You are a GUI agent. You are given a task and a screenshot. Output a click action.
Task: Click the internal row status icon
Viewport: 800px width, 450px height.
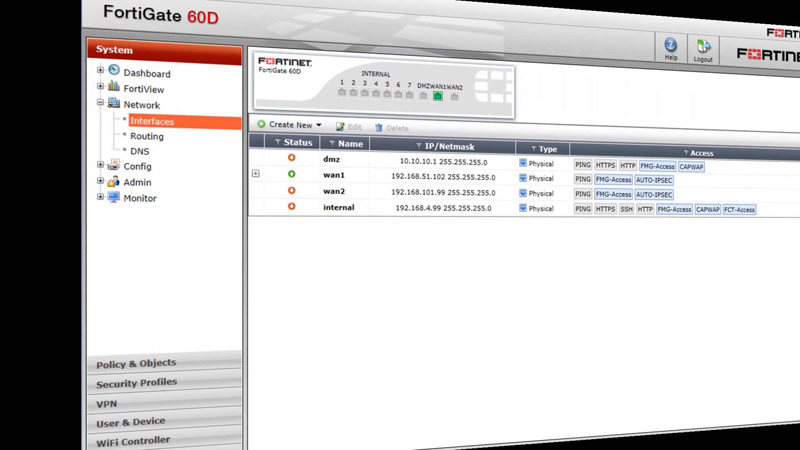[x=291, y=206]
